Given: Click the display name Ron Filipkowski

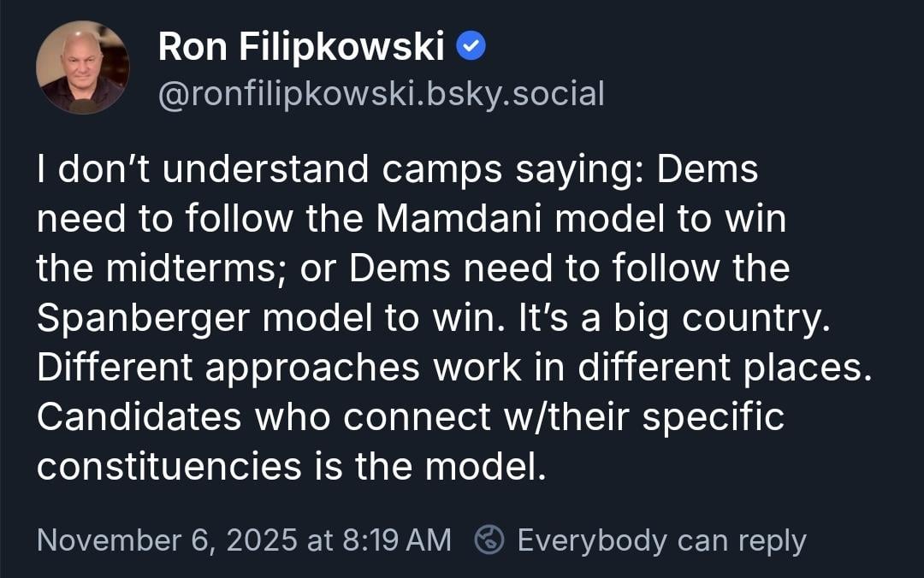Looking at the screenshot, I should pos(301,49).
